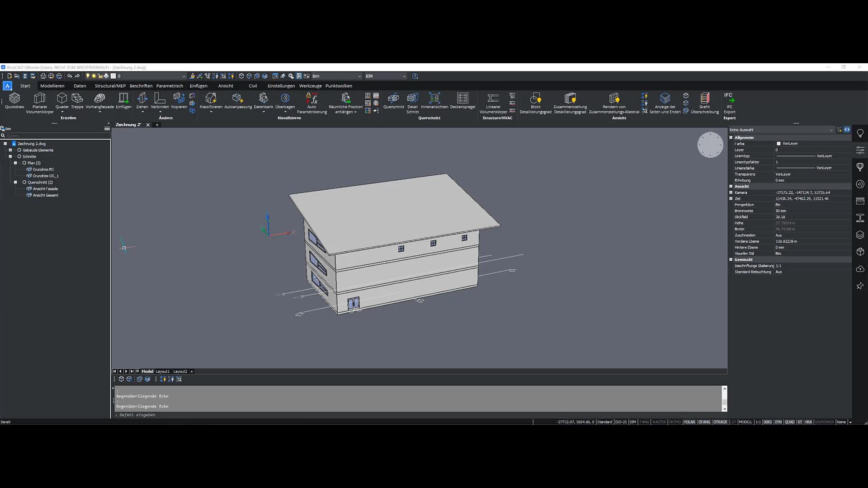Select Ansicht Fassade in the tree
The image size is (868, 488).
(45, 189)
